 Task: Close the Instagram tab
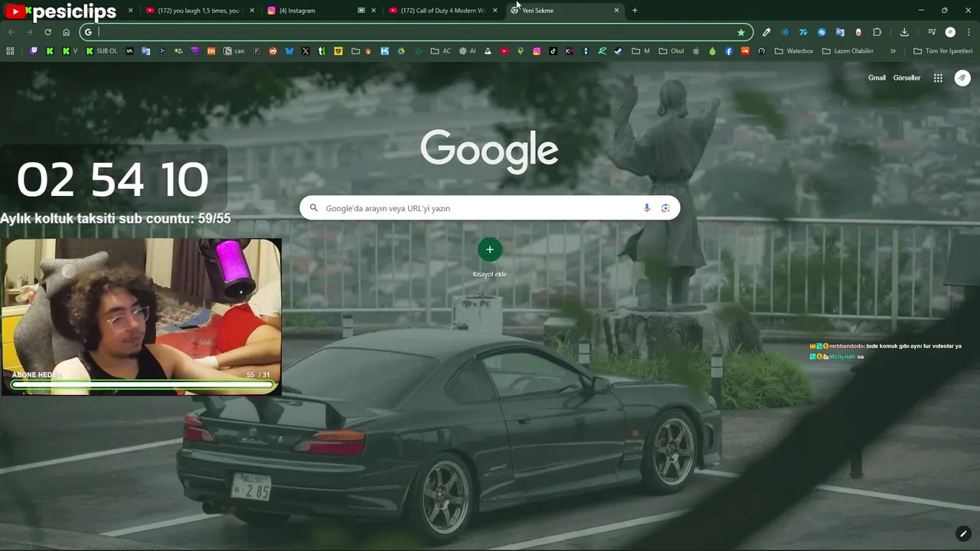click(x=374, y=11)
